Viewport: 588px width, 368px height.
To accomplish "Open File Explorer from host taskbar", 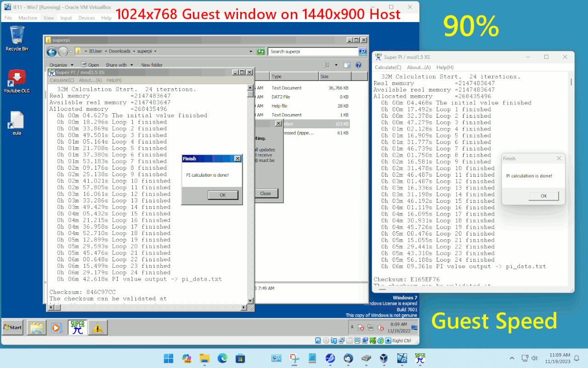I will pyautogui.click(x=204, y=358).
